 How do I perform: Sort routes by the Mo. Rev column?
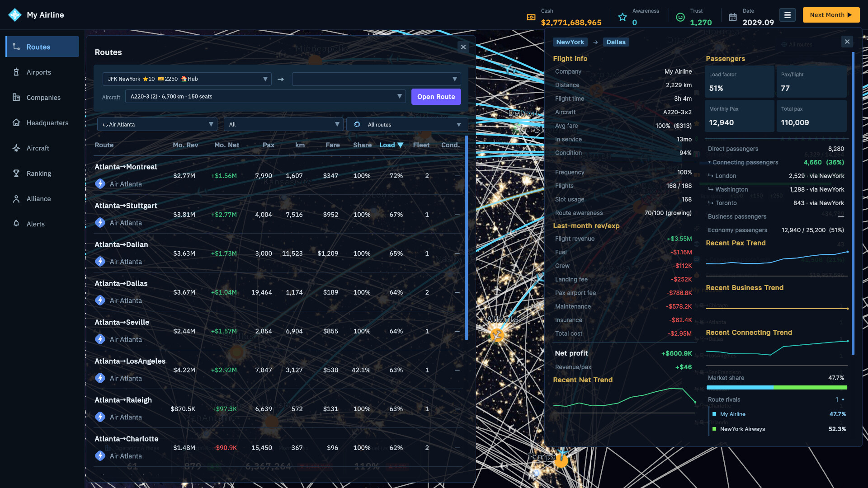click(185, 145)
